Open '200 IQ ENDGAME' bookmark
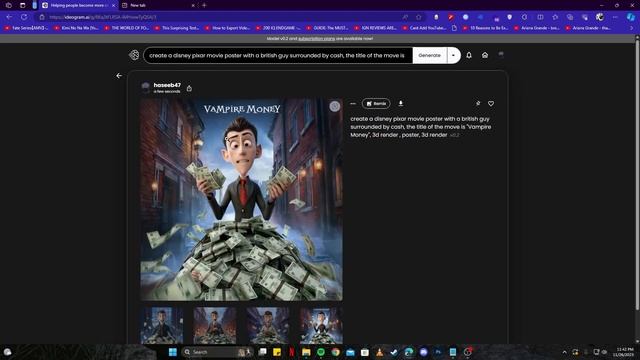Viewport: 640px width, 360px height. coord(278,28)
